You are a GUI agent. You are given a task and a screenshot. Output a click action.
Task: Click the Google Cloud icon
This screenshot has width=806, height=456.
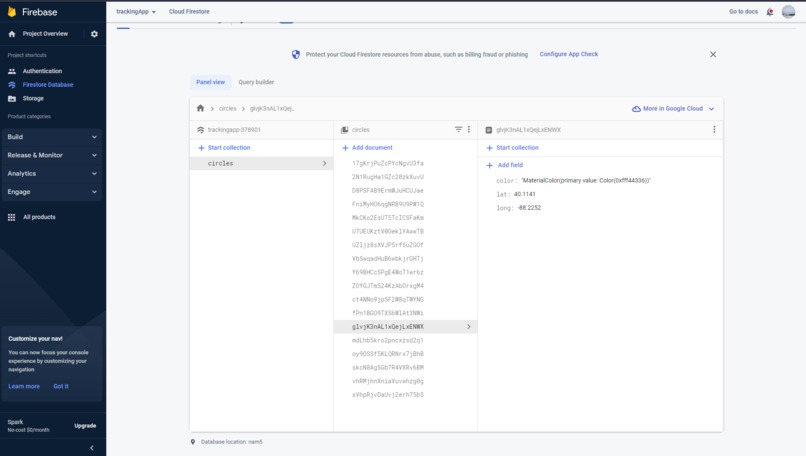click(636, 108)
